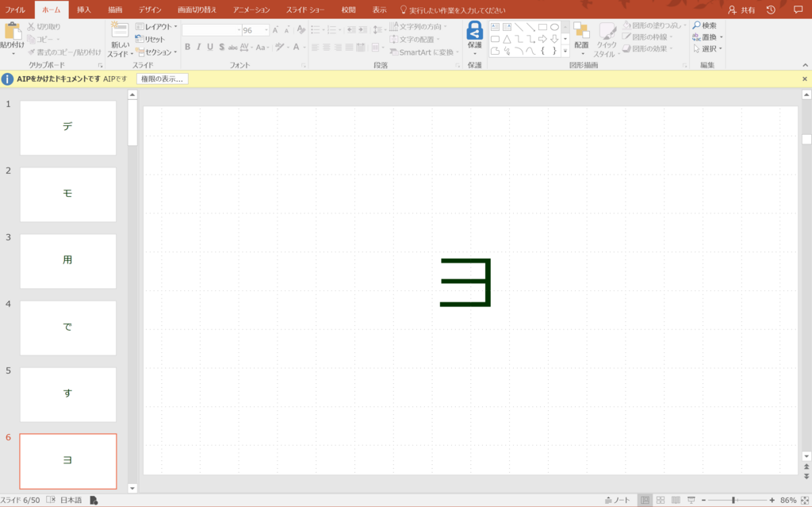The width and height of the screenshot is (812, 507).
Task: Click the Cut (切り取り) scissors icon
Action: pyautogui.click(x=31, y=26)
